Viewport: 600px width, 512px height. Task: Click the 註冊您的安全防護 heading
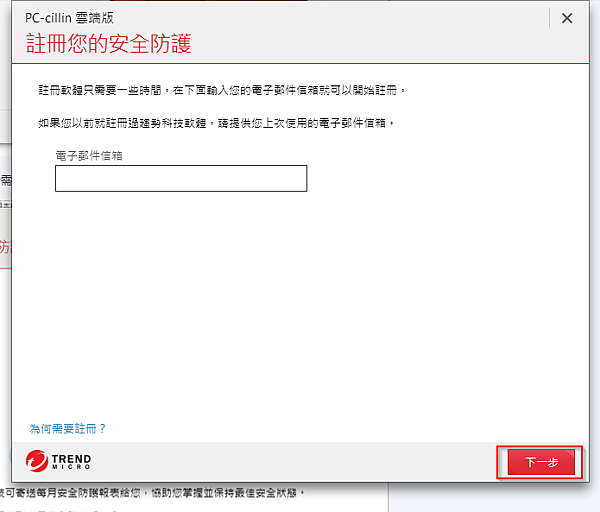click(x=108, y=44)
